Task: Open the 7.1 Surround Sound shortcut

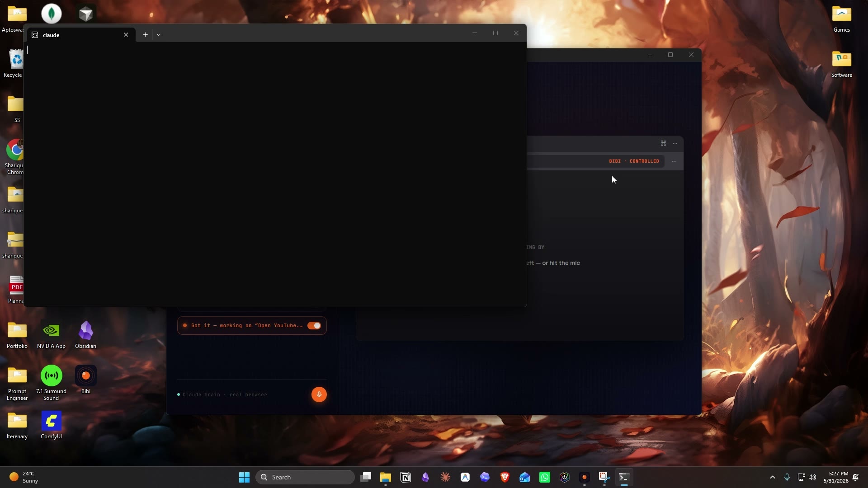Action: click(x=51, y=383)
